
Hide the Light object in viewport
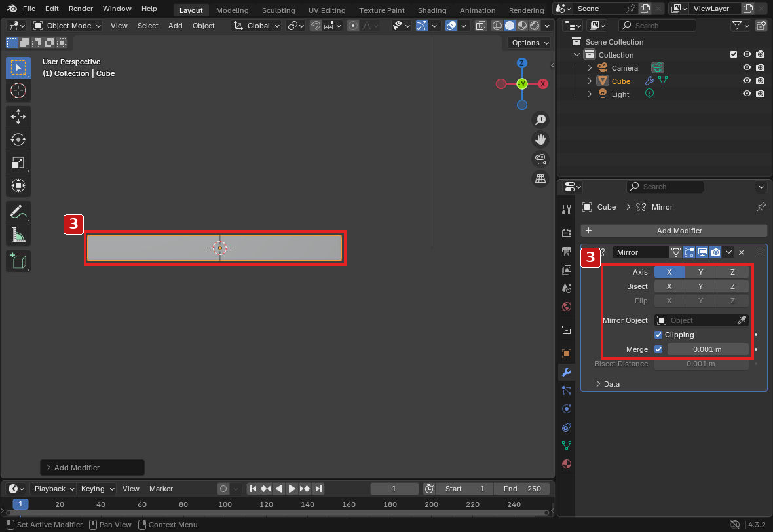[x=747, y=94]
